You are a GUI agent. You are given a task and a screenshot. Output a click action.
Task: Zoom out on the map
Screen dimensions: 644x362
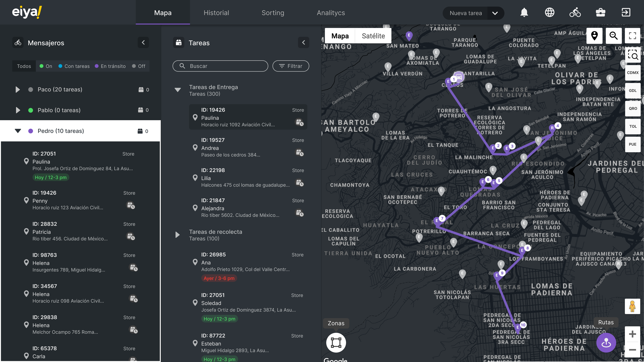pyautogui.click(x=632, y=349)
